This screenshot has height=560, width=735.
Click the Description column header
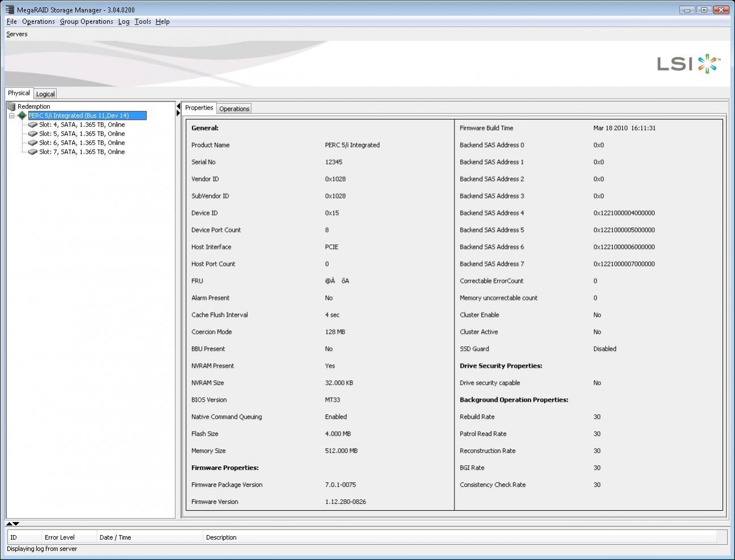pos(460,537)
